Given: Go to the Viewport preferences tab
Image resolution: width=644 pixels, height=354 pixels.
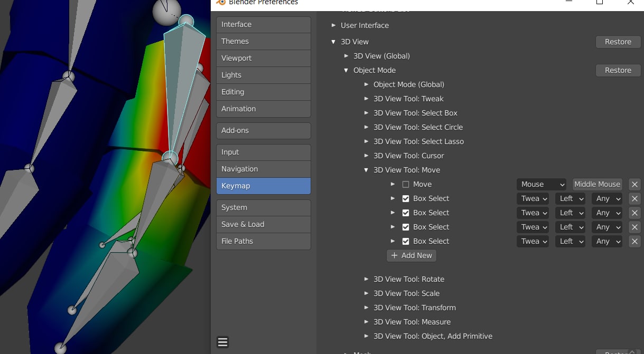Looking at the screenshot, I should tap(264, 59).
